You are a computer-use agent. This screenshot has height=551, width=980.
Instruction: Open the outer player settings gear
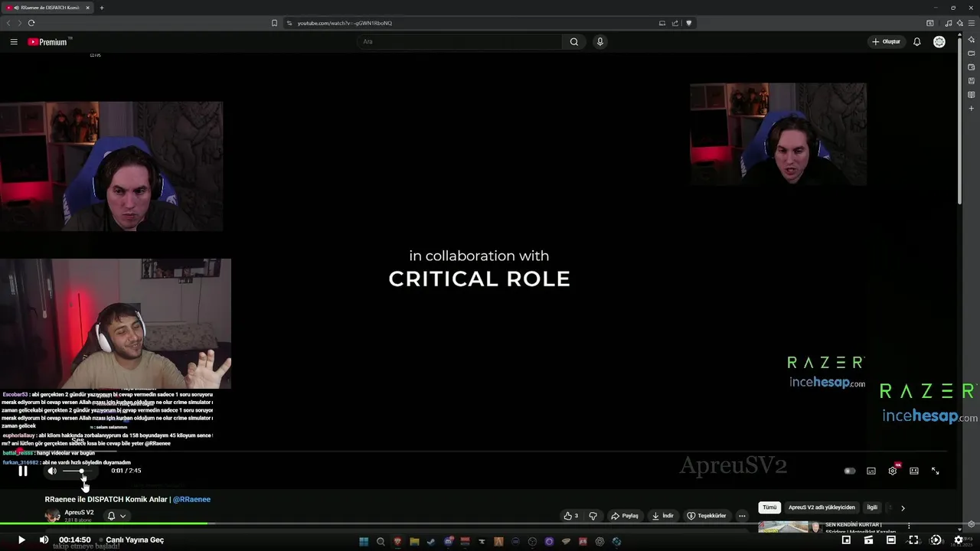[x=959, y=540]
